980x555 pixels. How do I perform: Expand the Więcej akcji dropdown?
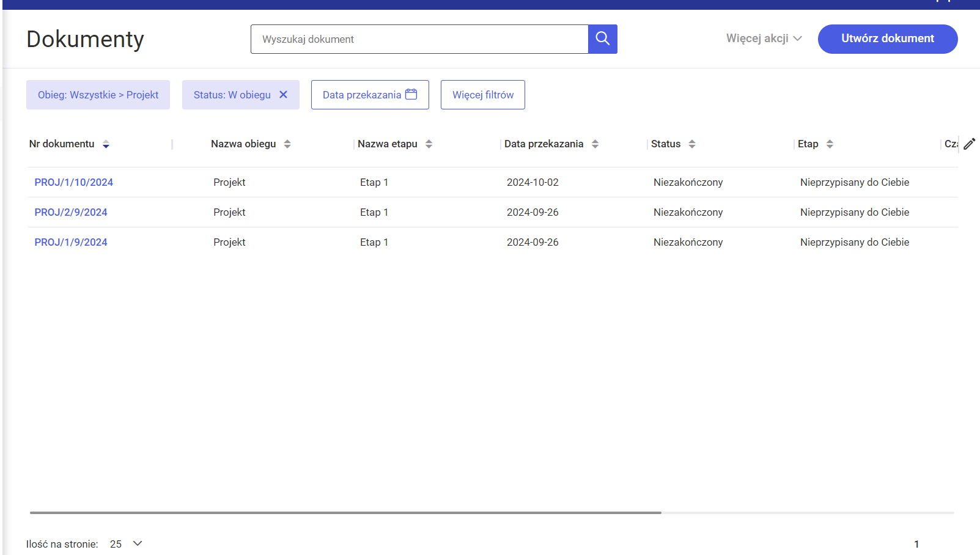click(x=764, y=39)
